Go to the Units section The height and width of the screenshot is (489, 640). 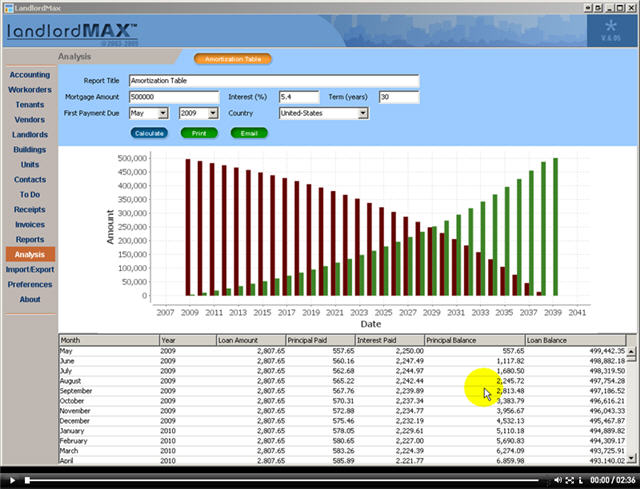point(30,164)
